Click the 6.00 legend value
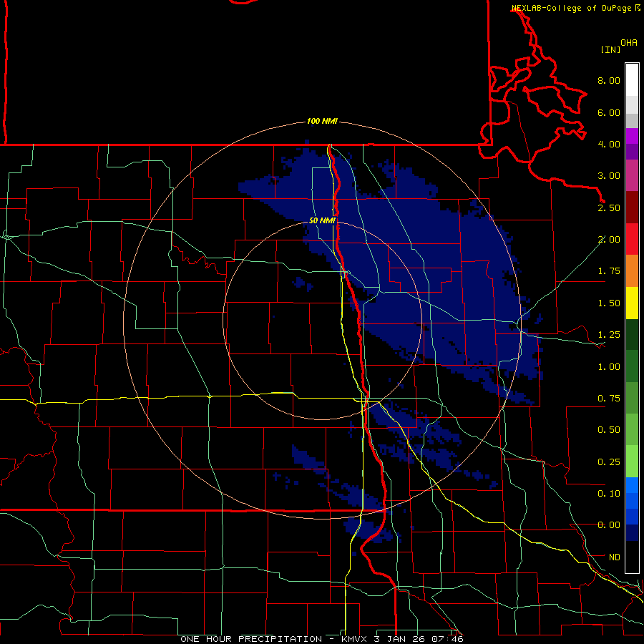The width and height of the screenshot is (644, 644). tap(609, 112)
